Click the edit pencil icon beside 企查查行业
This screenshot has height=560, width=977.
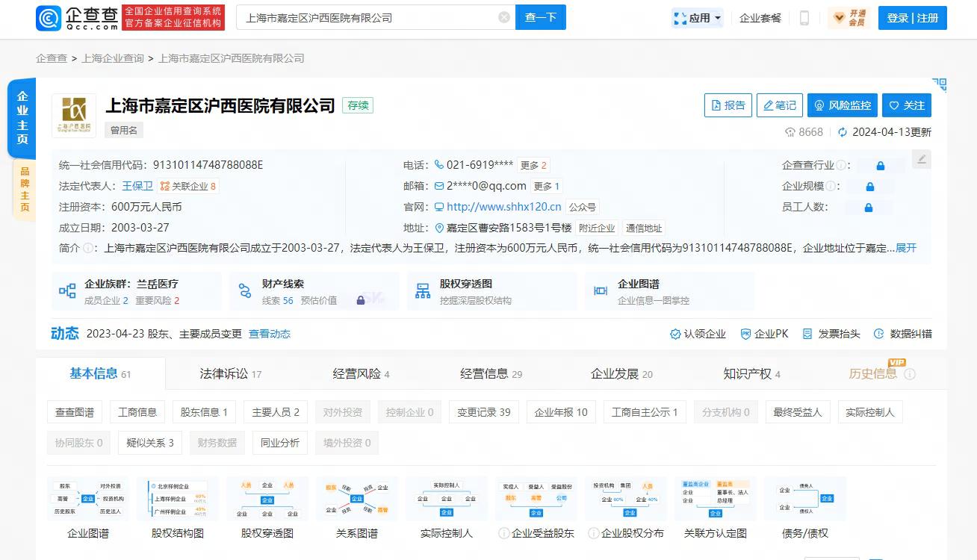point(922,159)
